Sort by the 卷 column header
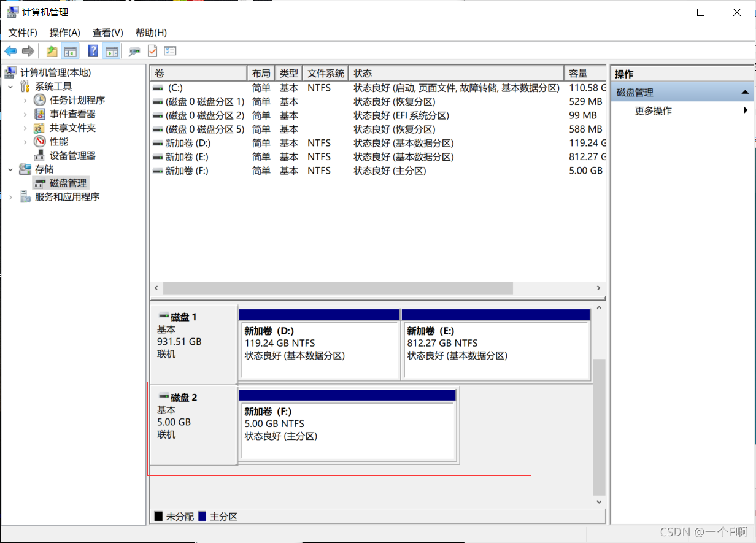The height and width of the screenshot is (543, 756). (198, 73)
